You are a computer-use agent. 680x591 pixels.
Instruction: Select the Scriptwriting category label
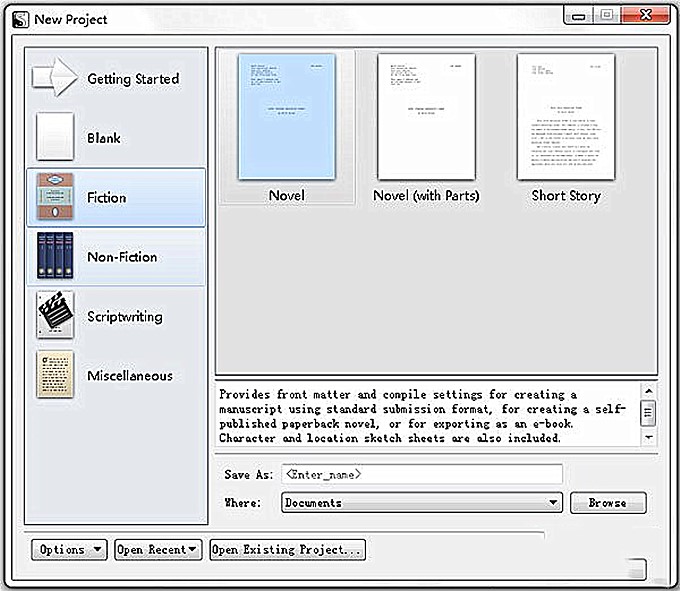[x=125, y=317]
